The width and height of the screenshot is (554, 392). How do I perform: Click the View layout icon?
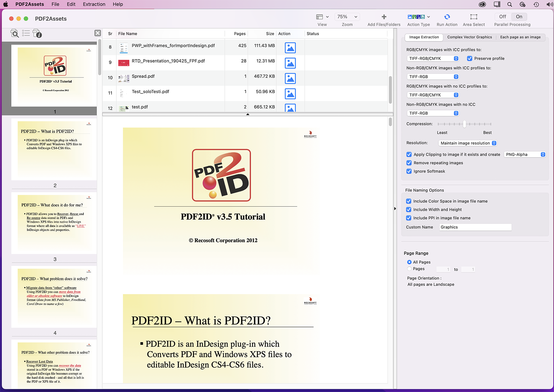coord(319,17)
